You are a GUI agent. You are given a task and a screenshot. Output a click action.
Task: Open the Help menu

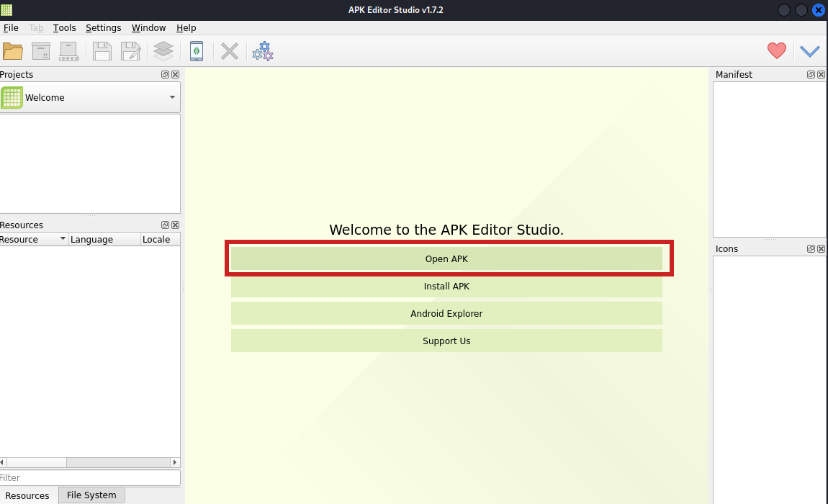coord(186,28)
